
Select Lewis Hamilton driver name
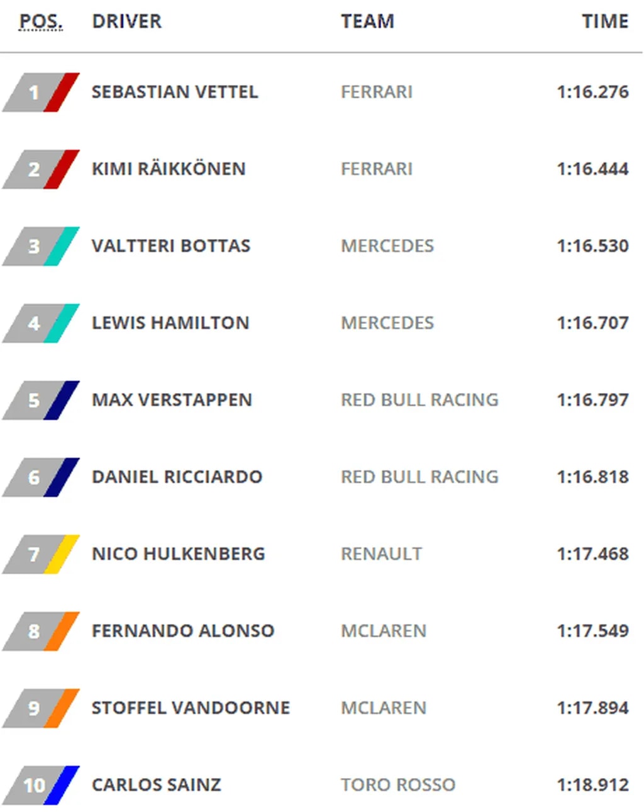[x=170, y=323]
